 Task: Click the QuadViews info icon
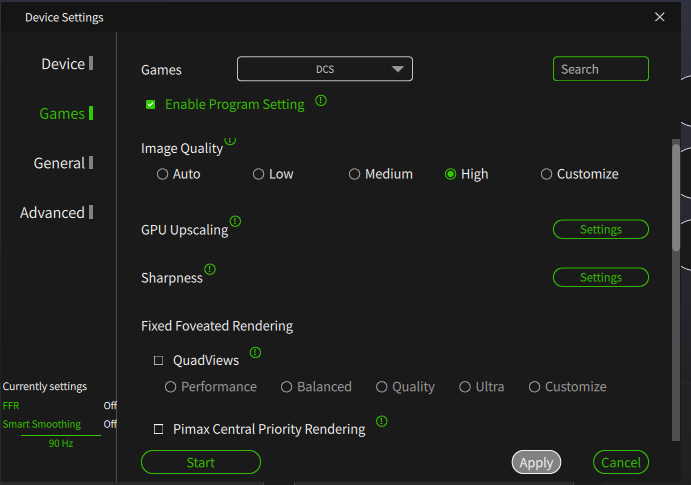click(x=255, y=352)
